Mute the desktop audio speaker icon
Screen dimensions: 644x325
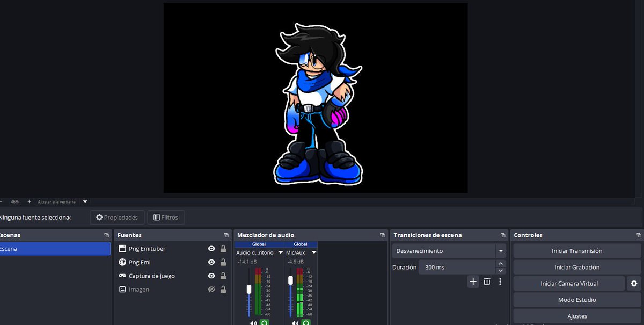[253, 323]
